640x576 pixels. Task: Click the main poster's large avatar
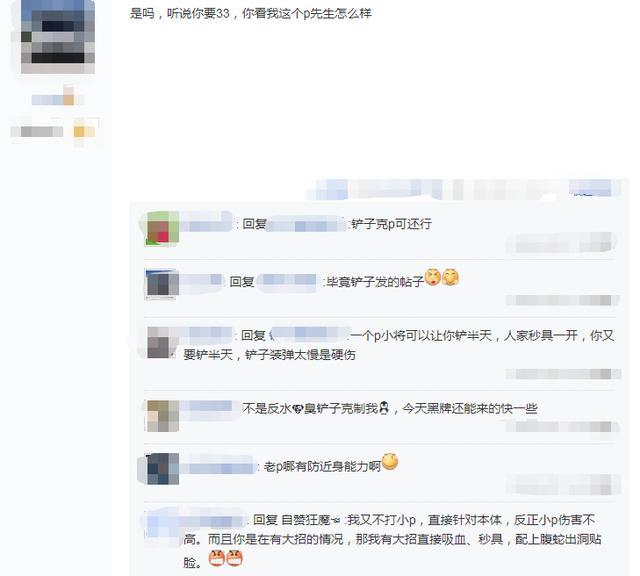click(58, 36)
